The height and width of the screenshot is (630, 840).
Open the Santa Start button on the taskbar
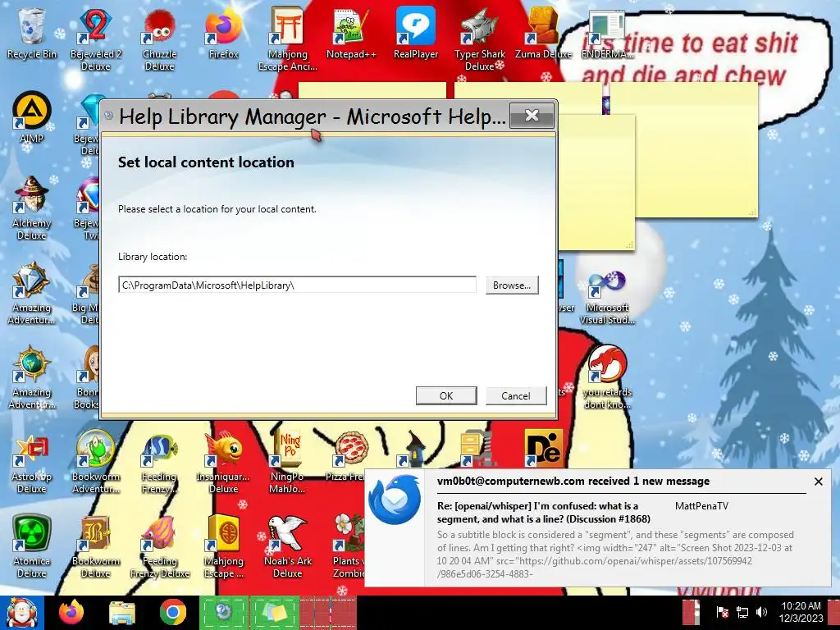pos(21,613)
